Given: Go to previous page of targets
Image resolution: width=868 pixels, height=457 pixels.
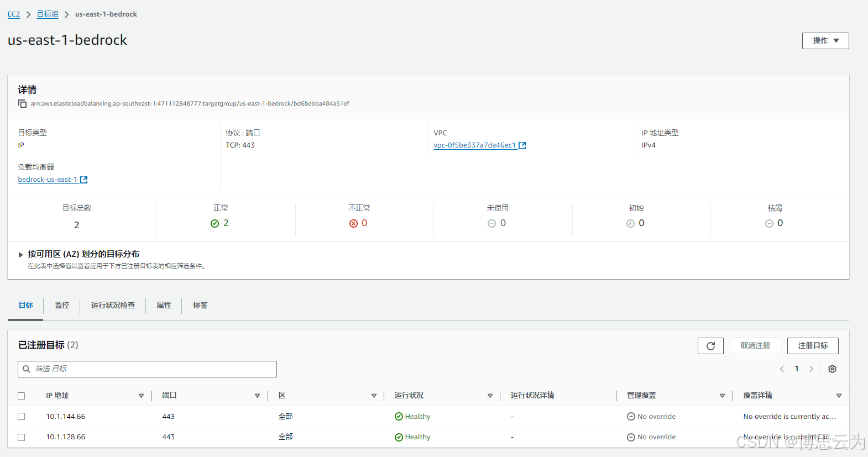Looking at the screenshot, I should pyautogui.click(x=782, y=369).
